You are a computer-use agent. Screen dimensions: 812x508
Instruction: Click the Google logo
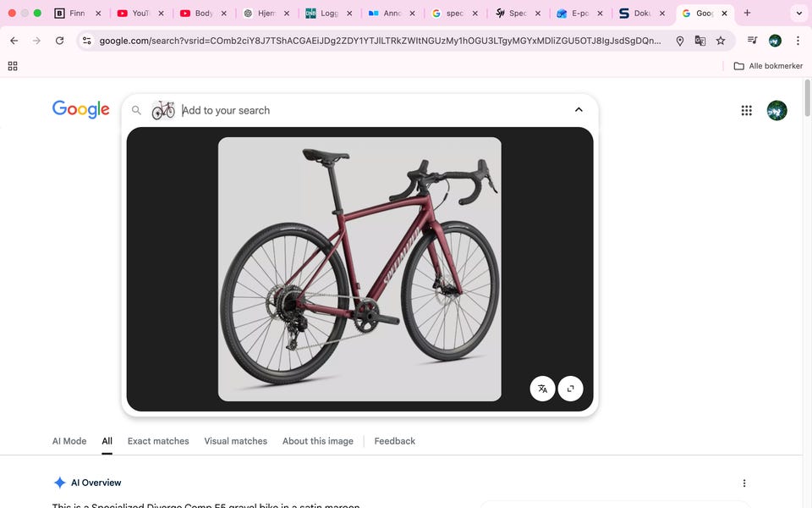pos(81,109)
